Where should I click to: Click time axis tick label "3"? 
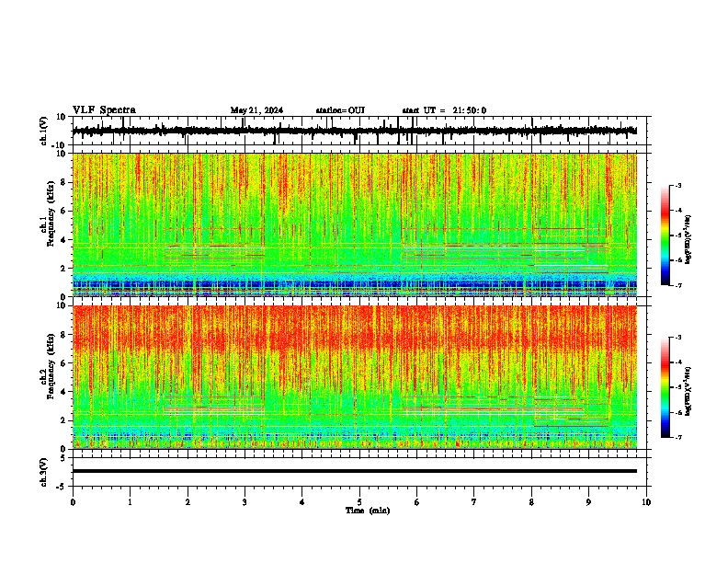pyautogui.click(x=245, y=502)
